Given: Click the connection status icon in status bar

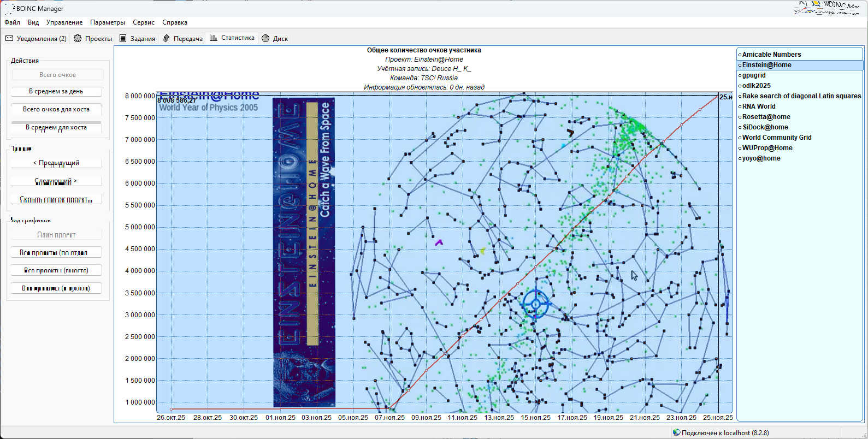Looking at the screenshot, I should pos(676,432).
